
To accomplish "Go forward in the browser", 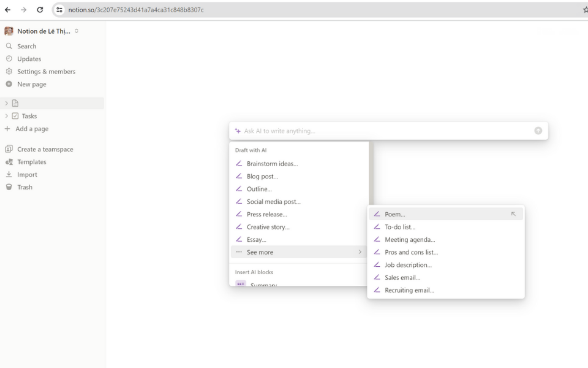I will (24, 10).
